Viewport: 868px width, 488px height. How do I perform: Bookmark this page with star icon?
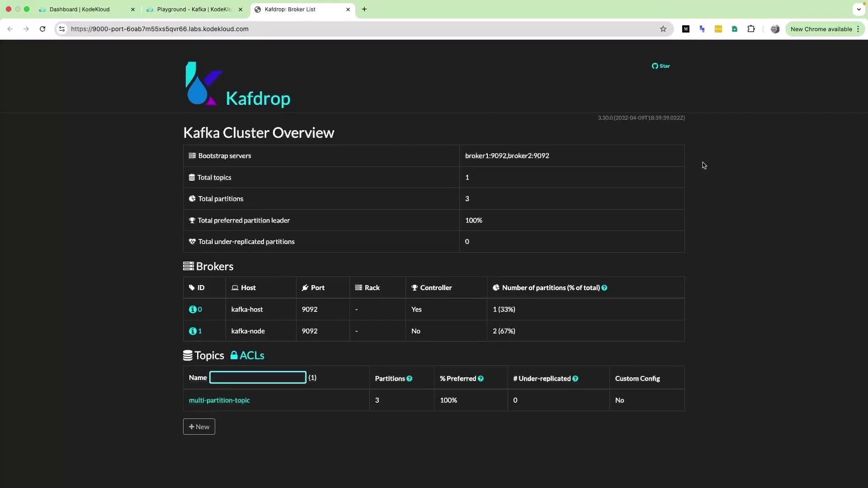pyautogui.click(x=663, y=29)
